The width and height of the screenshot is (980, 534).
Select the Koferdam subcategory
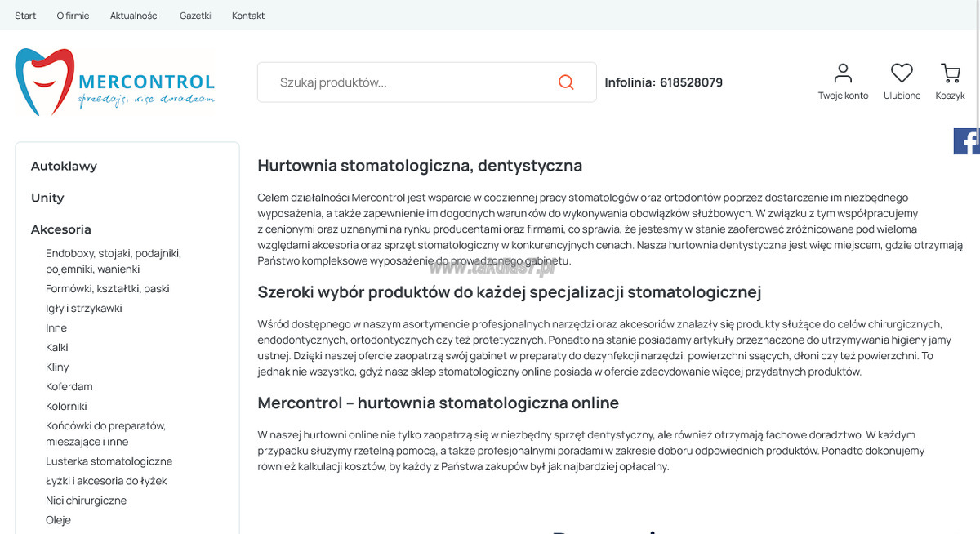[x=69, y=387]
